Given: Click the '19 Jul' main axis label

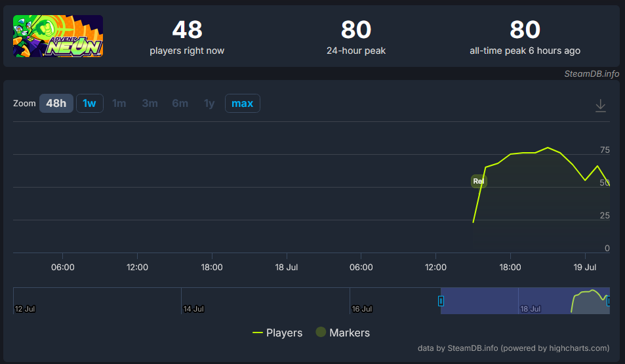Looking at the screenshot, I should point(585,267).
